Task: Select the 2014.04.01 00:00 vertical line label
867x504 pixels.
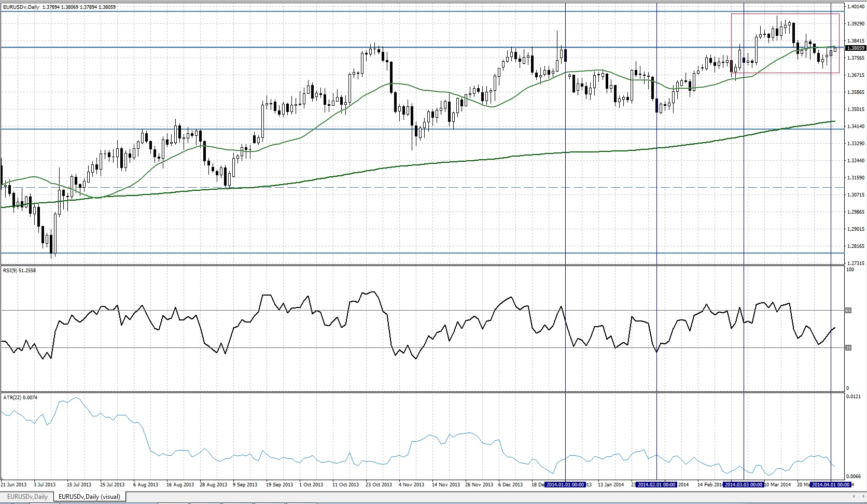Action: coord(831,485)
